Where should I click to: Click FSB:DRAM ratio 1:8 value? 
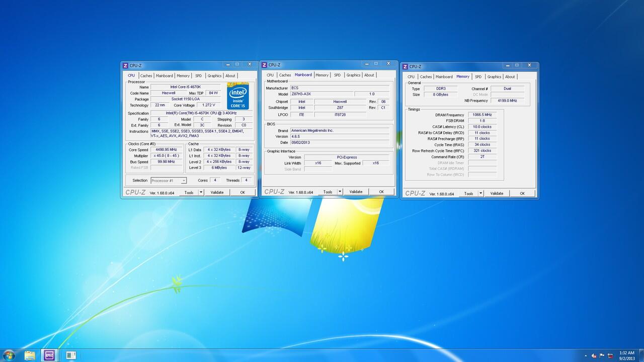(482, 121)
